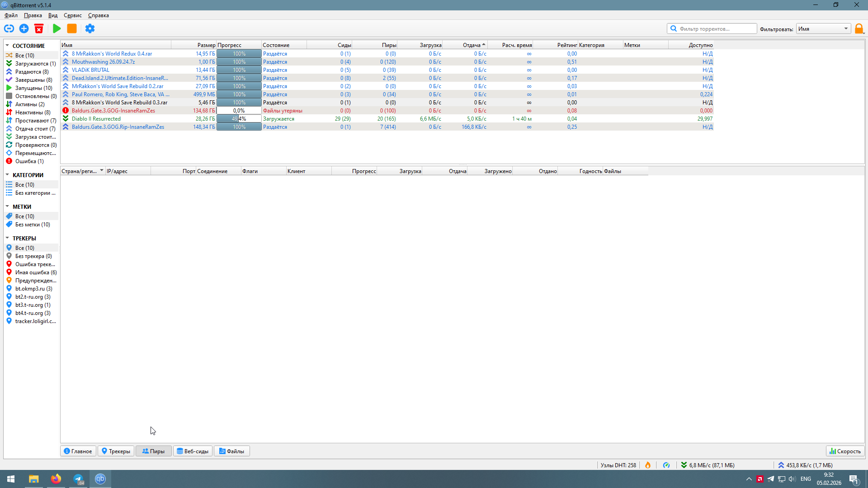Click the blue upload speed icon in status bar
The width and height of the screenshot is (868, 488).
pyautogui.click(x=781, y=465)
